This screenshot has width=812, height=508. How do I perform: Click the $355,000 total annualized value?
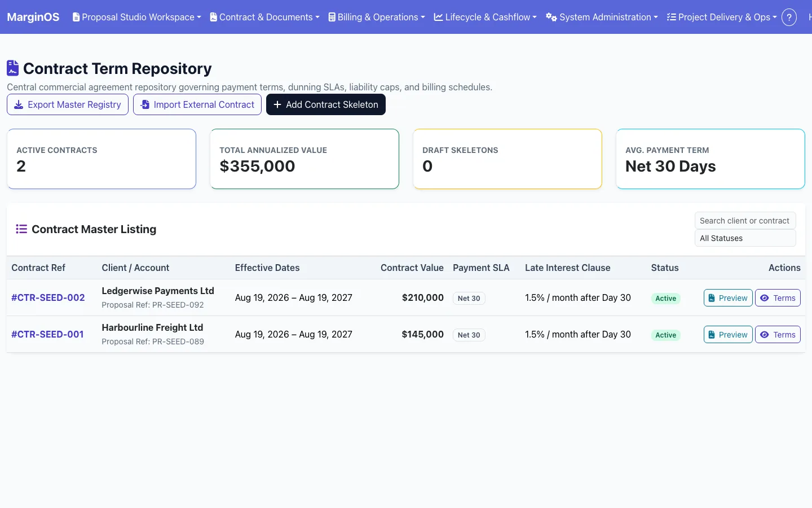257,166
